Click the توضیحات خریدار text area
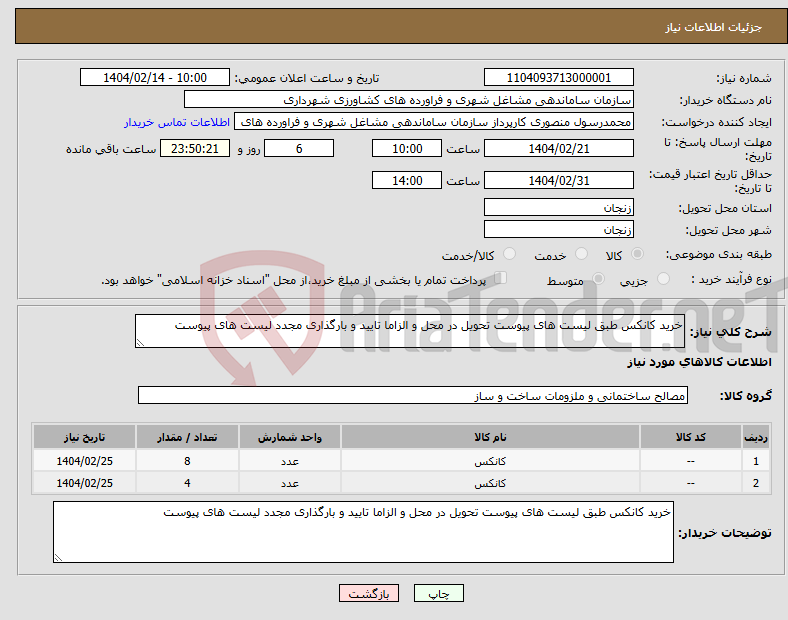This screenshot has width=788, height=620. [x=363, y=532]
